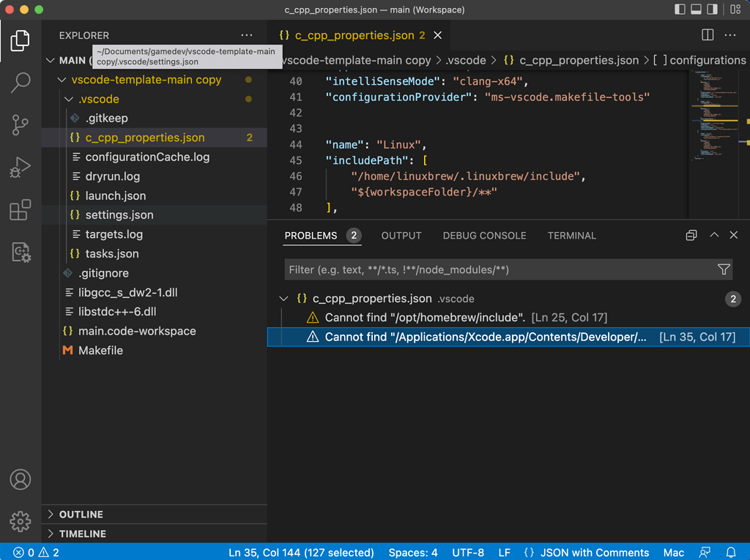Open the Makefile Tools view

(20, 253)
